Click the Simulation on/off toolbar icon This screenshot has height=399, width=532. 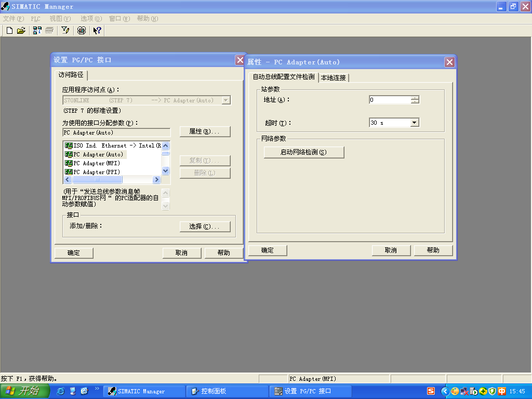click(x=82, y=31)
